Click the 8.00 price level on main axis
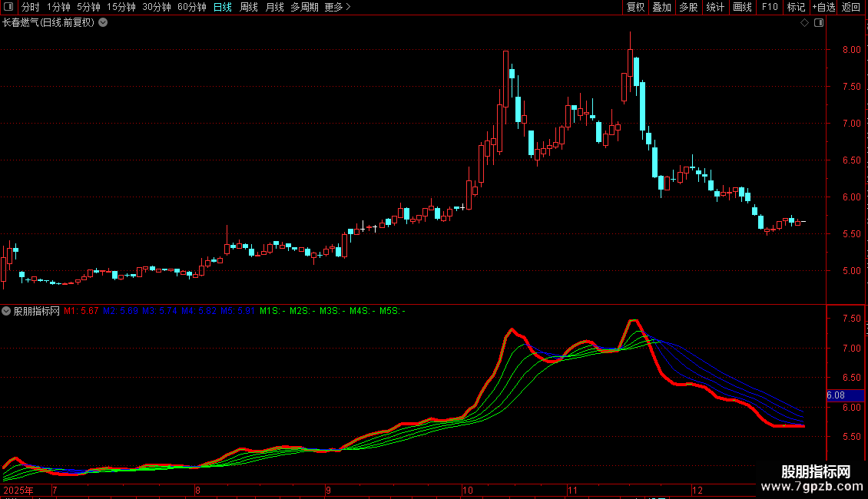 [x=851, y=49]
